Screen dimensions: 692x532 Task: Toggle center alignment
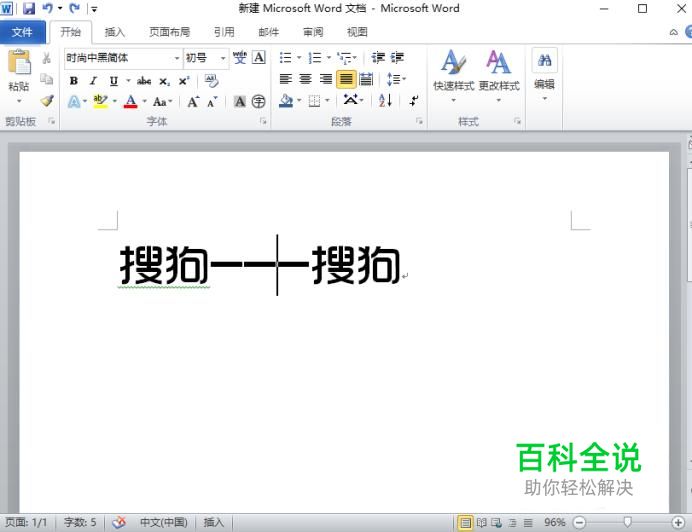click(306, 79)
